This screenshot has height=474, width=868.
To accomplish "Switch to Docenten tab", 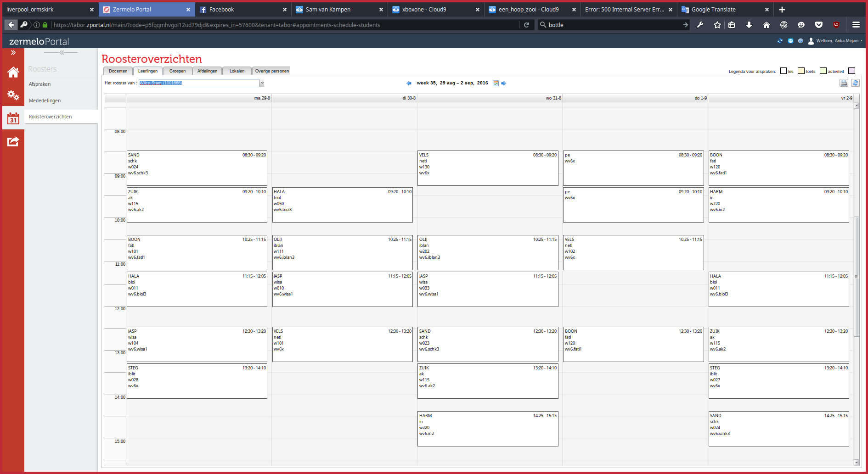I will (x=118, y=71).
